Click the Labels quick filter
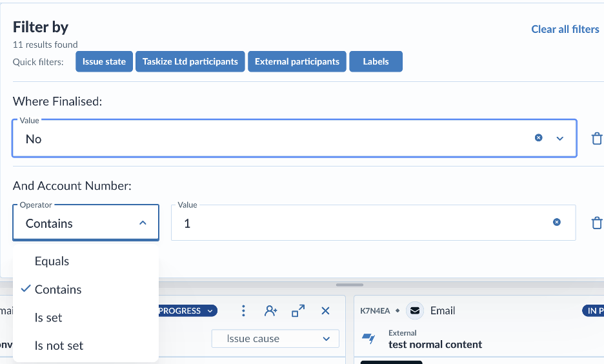The image size is (604, 364). (376, 61)
